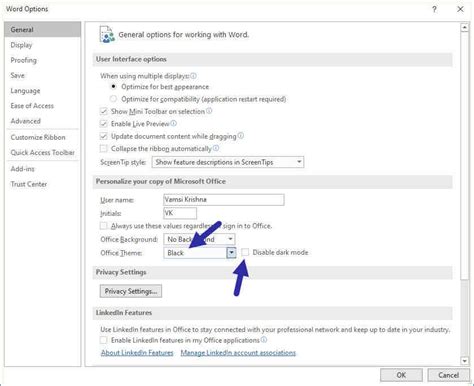Click the OK button
The image size is (474, 386).
(401, 375)
